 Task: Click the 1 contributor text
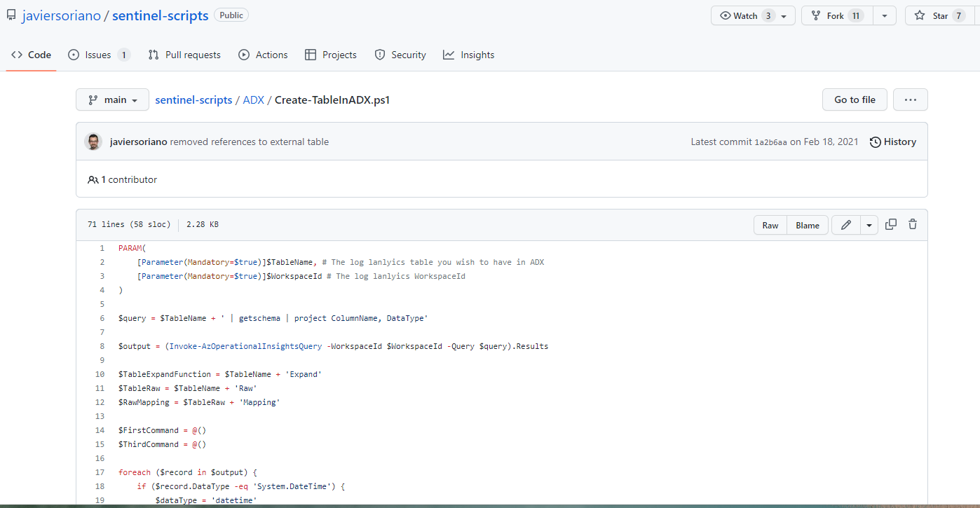point(129,179)
